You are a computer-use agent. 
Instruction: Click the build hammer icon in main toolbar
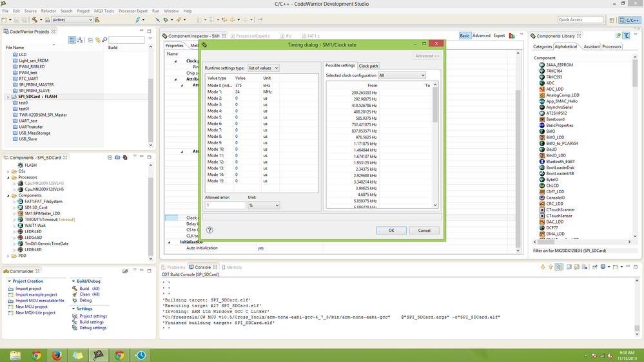[35, 20]
